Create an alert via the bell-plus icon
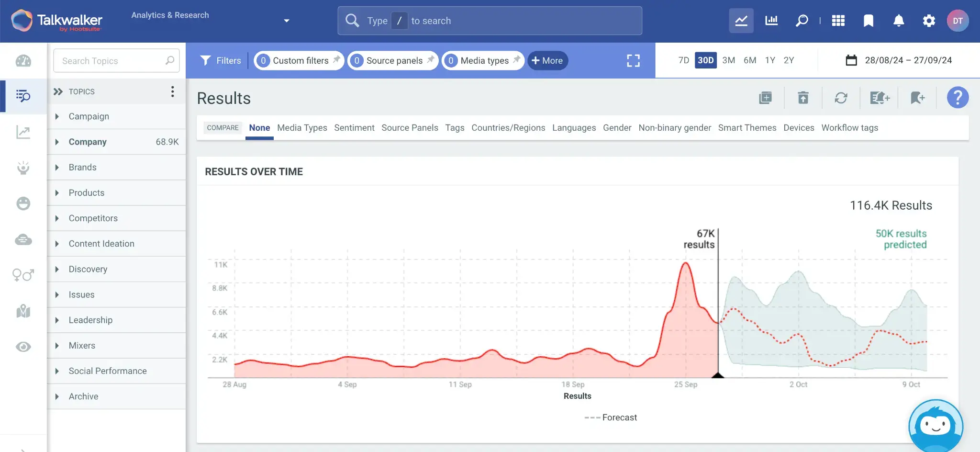 [880, 98]
